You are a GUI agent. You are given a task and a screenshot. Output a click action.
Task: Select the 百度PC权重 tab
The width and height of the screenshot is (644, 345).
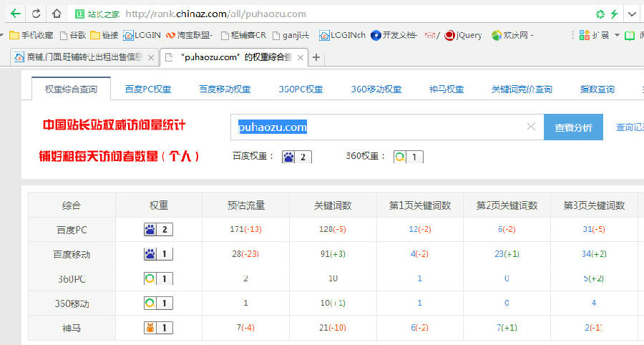click(x=148, y=89)
